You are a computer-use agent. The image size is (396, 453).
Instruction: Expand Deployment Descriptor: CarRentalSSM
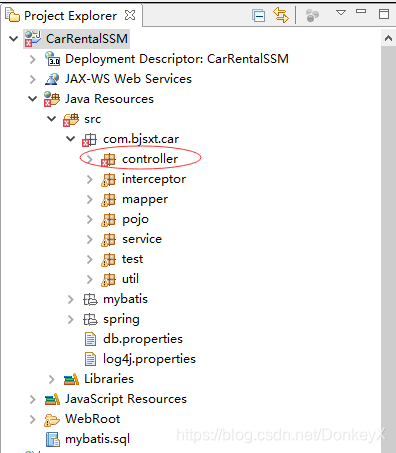point(32,59)
